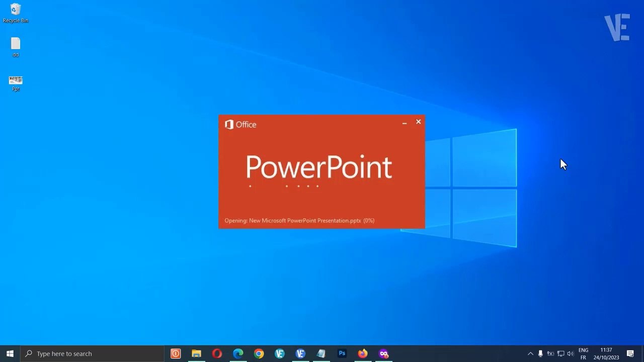Show hidden system tray icons
This screenshot has width=644, height=362.
tap(530, 353)
